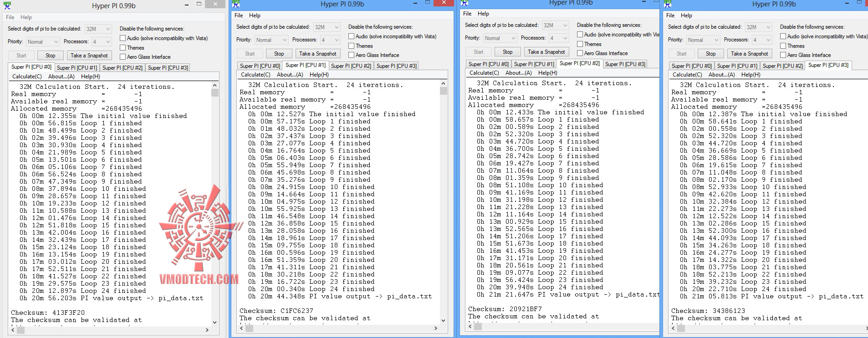Expand the 32M digits dropdown in the third window

(x=556, y=25)
